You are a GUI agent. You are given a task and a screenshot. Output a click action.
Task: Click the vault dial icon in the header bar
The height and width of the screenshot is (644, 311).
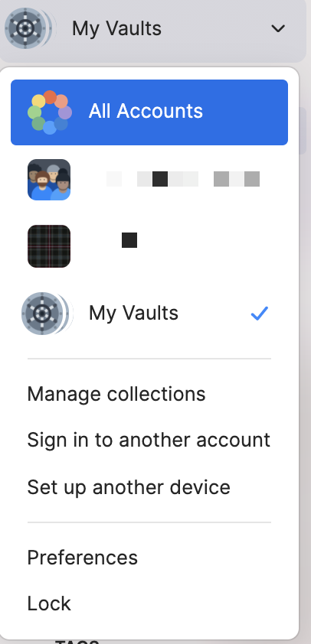click(28, 28)
